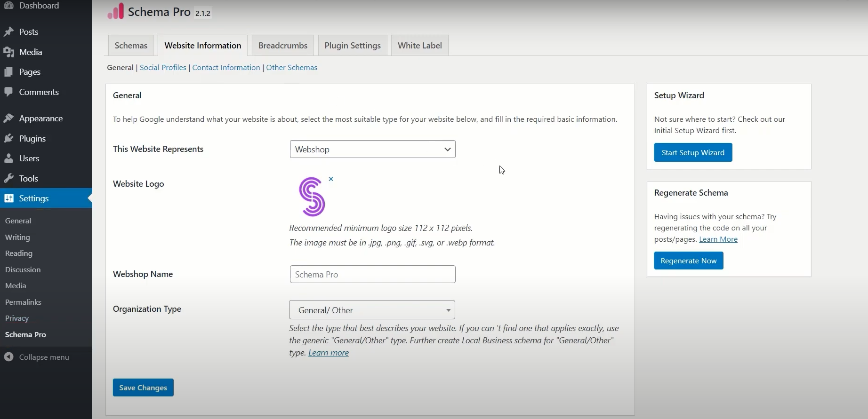Click the Pages document icon

tap(8, 72)
